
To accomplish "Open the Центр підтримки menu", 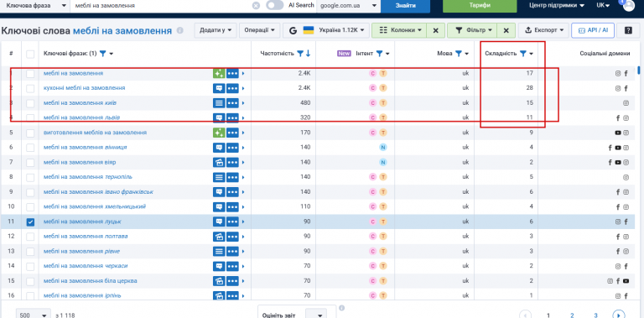I will [557, 6].
